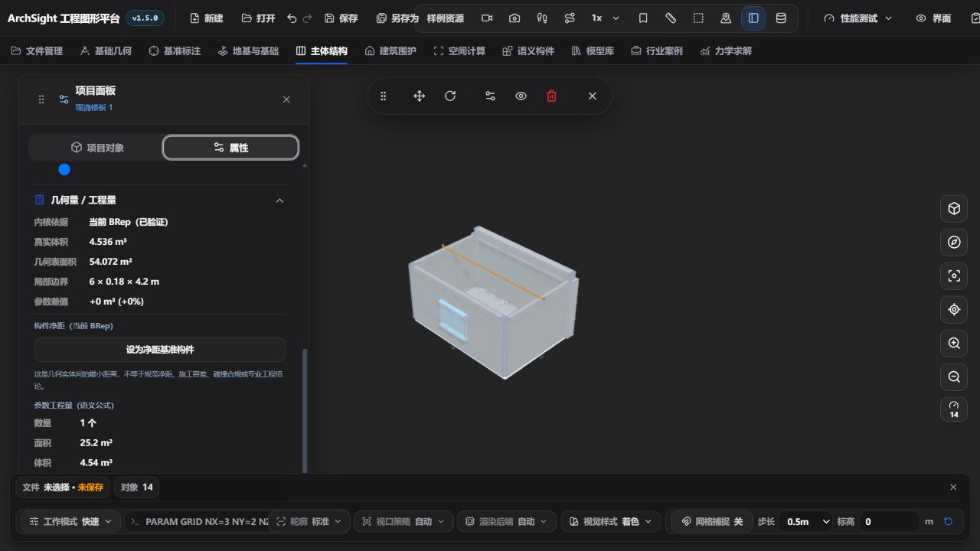The image size is (980, 551).
Task: Click the undo arrow
Action: point(292,18)
